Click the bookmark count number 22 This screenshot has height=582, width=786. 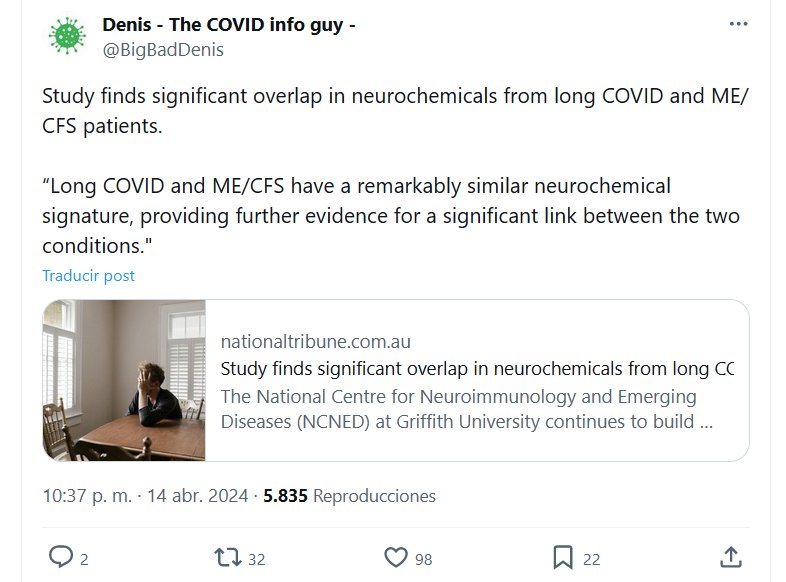(x=591, y=559)
